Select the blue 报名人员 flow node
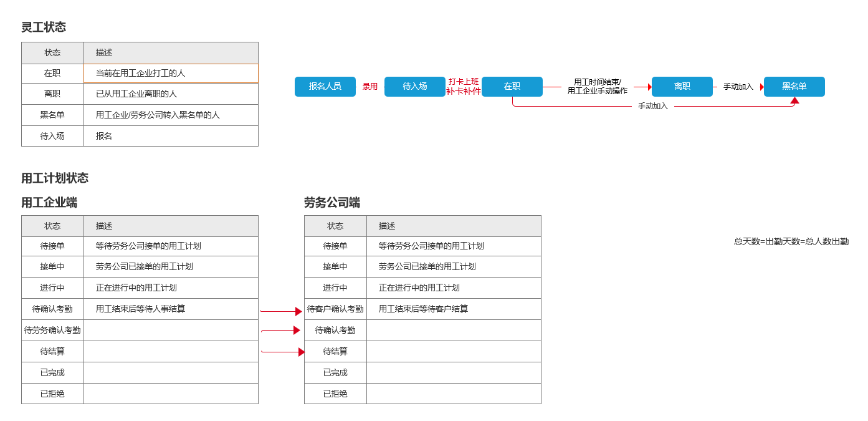868x421 pixels. [x=325, y=87]
